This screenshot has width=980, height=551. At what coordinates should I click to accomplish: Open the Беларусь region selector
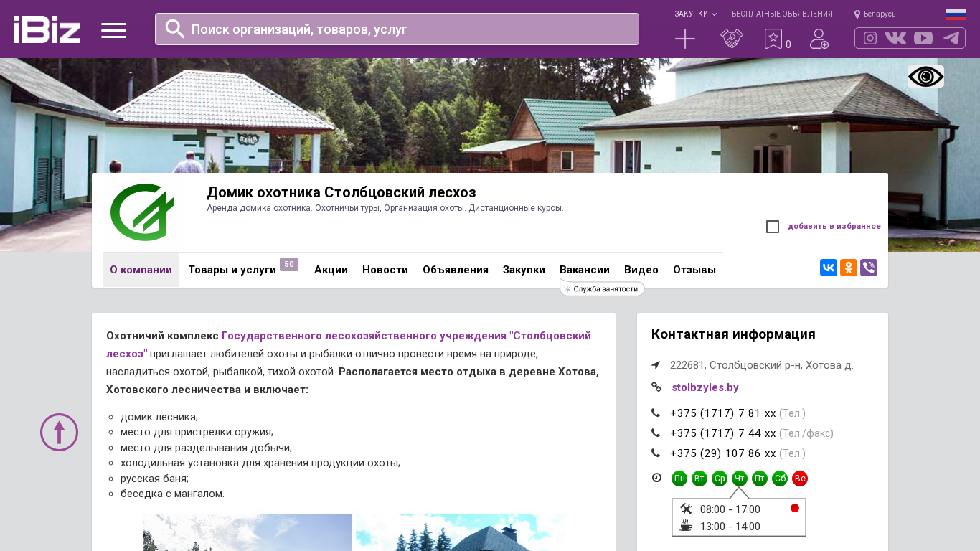click(875, 14)
